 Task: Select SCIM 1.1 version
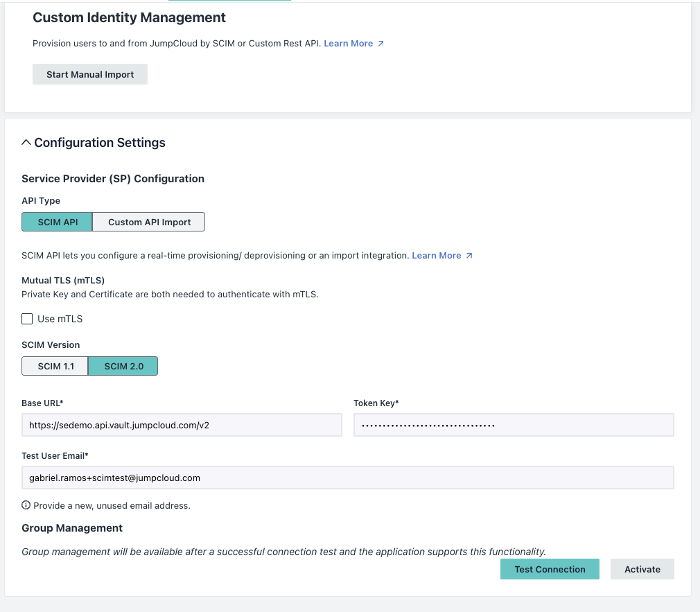(55, 366)
